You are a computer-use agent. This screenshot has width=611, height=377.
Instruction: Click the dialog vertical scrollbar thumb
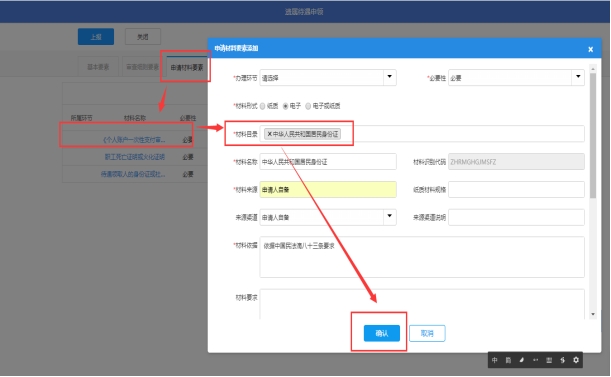pos(593,135)
